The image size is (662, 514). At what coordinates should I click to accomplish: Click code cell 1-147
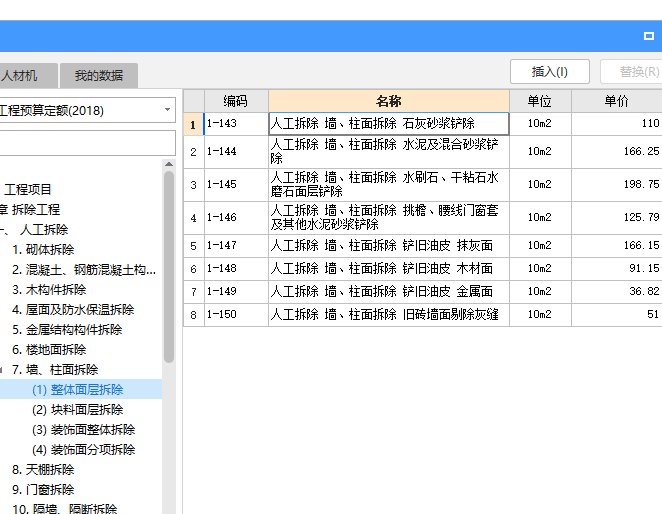[x=236, y=245]
